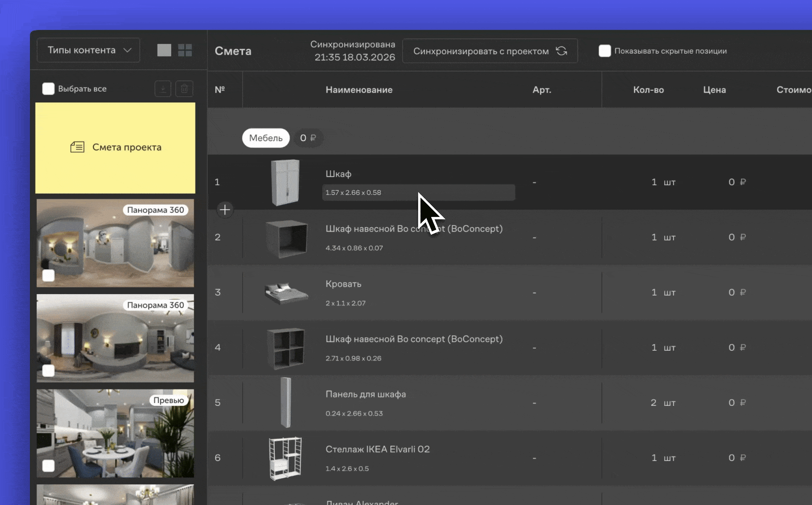812x505 pixels.
Task: Click the sync arrows icon
Action: (562, 51)
